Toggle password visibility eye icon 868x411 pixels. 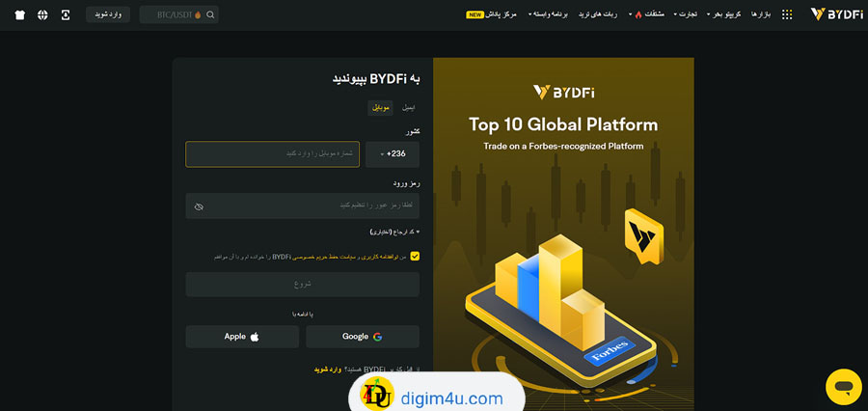point(199,206)
